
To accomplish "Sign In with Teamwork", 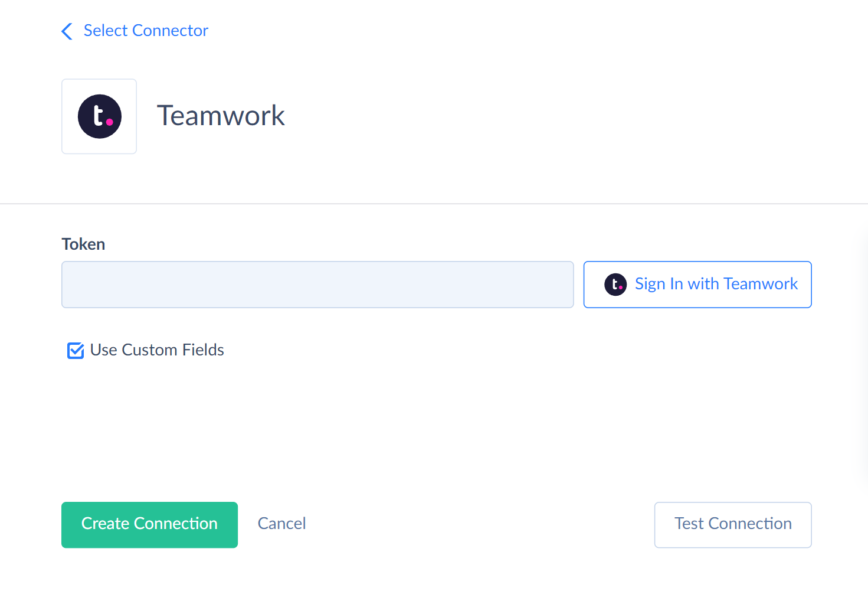I will [x=697, y=285].
